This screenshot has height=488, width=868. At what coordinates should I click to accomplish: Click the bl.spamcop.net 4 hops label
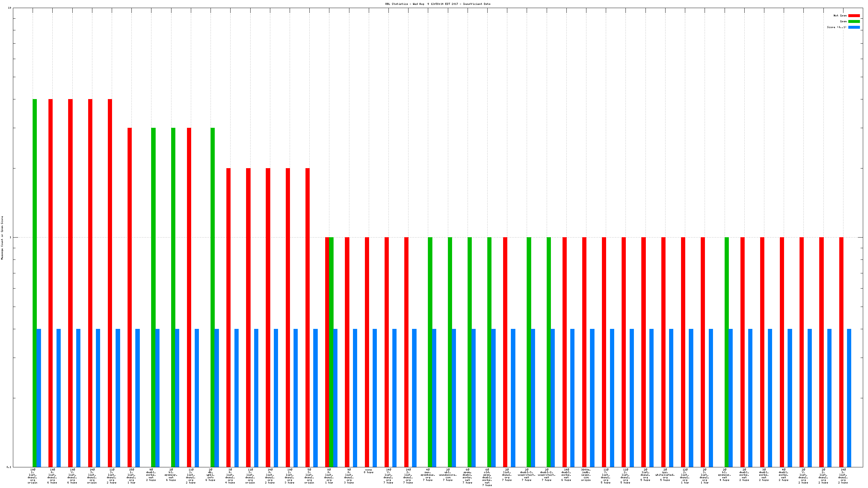tap(724, 474)
